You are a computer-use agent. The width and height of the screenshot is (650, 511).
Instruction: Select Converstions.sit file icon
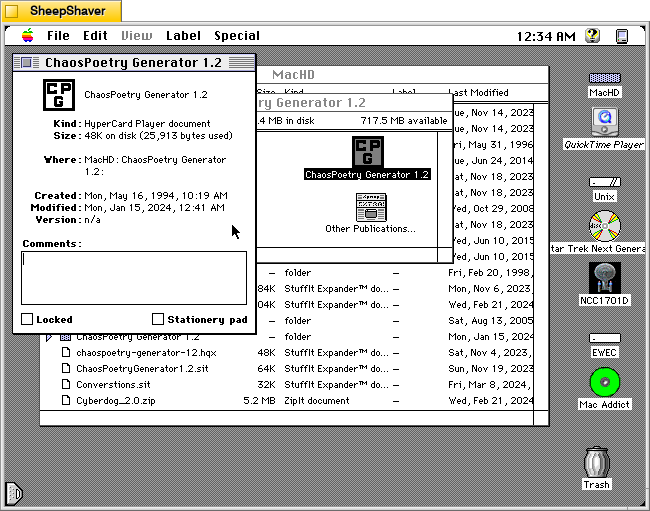point(66,385)
